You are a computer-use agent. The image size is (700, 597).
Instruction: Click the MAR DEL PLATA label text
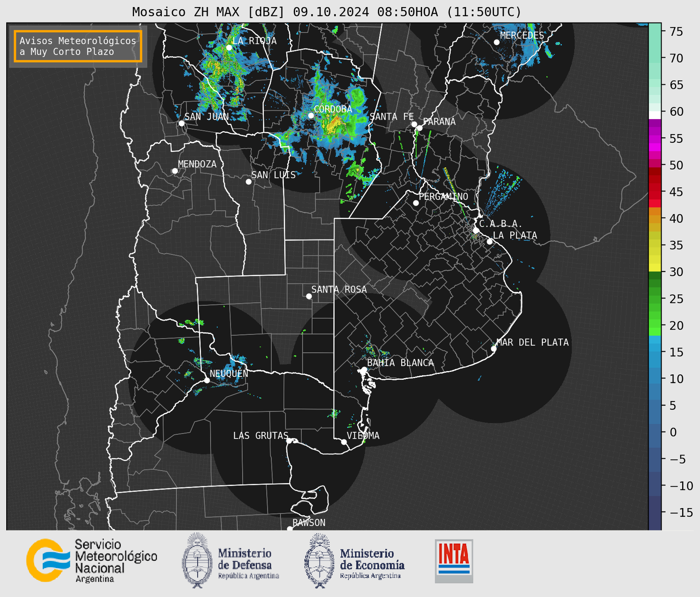(532, 343)
